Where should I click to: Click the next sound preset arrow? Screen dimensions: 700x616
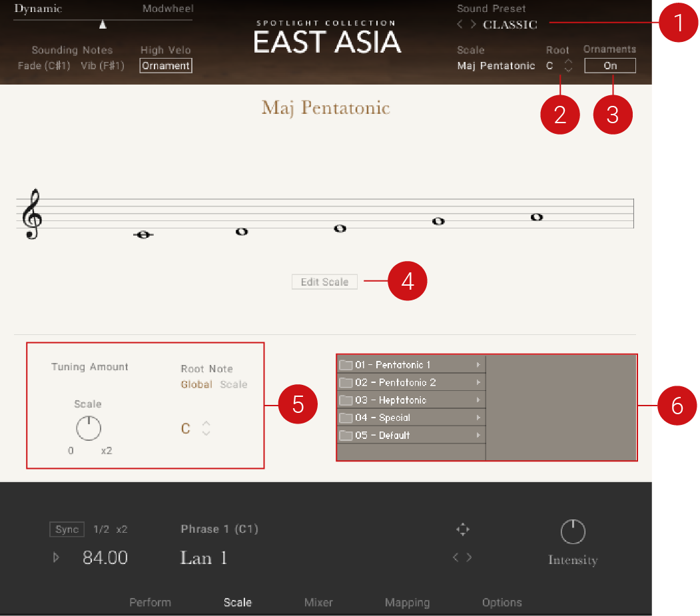[x=473, y=25]
